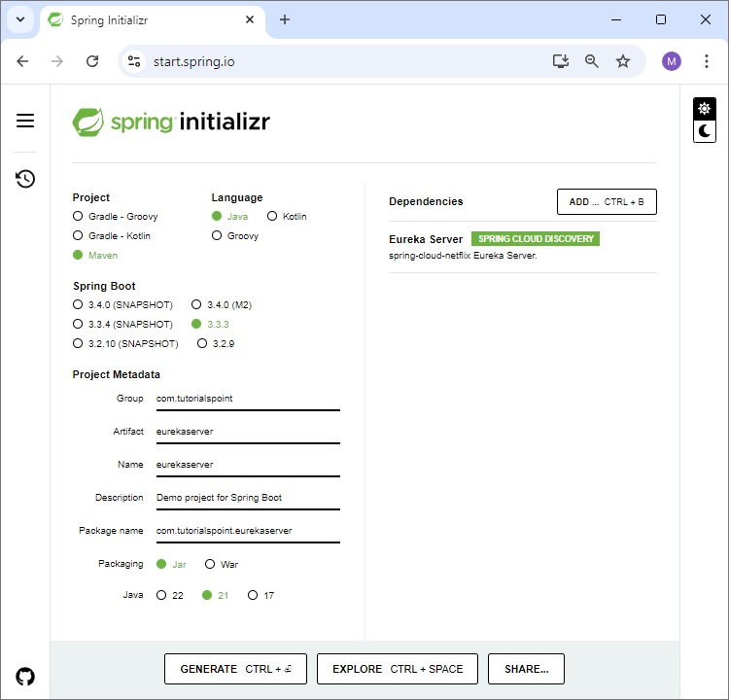This screenshot has width=729, height=700.
Task: Click the Project Metadata heading
Action: 117,374
